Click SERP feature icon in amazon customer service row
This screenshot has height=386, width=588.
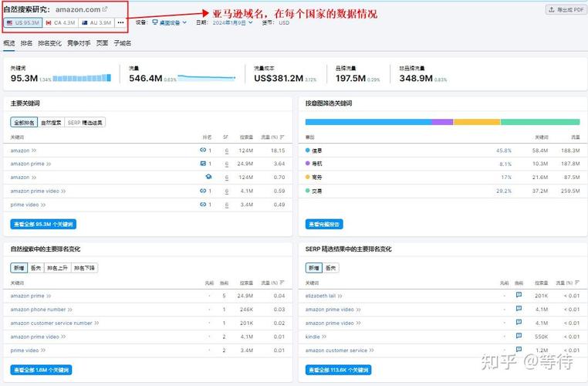[x=519, y=350]
